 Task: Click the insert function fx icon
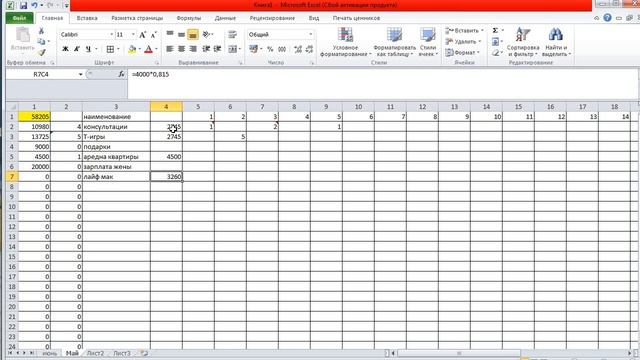[121, 74]
